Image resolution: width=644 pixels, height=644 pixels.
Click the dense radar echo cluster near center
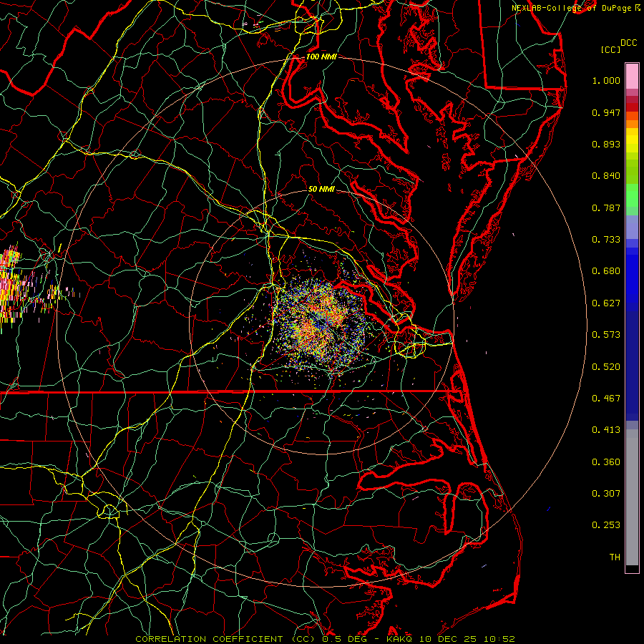coord(321,323)
